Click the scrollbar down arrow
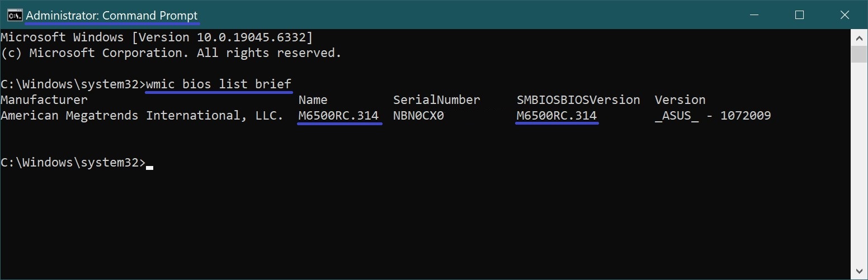Viewport: 868px width, 280px height. click(858, 271)
